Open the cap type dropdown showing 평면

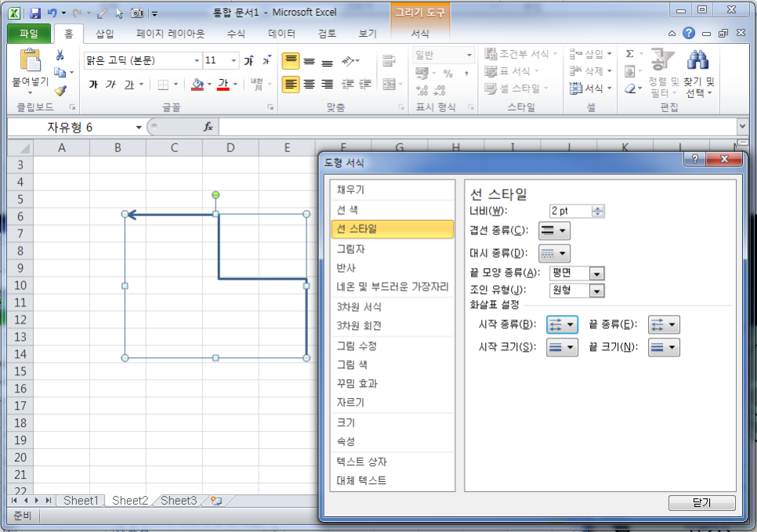577,273
